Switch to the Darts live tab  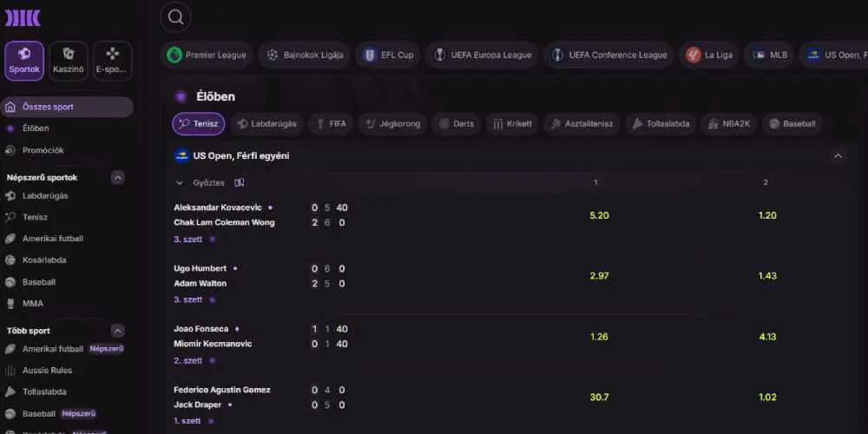pyautogui.click(x=456, y=124)
